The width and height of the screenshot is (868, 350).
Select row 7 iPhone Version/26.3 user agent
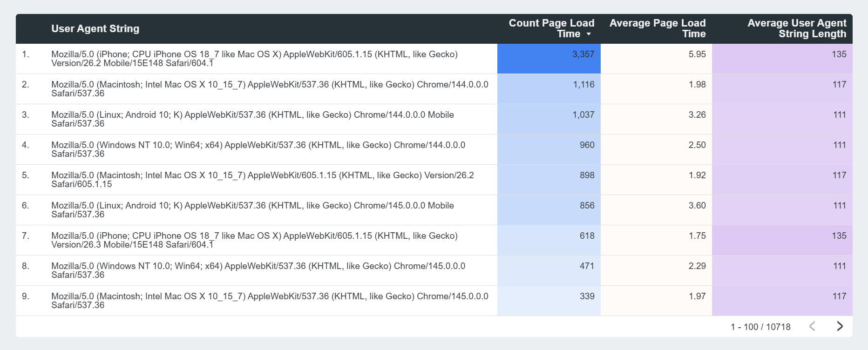[254, 240]
